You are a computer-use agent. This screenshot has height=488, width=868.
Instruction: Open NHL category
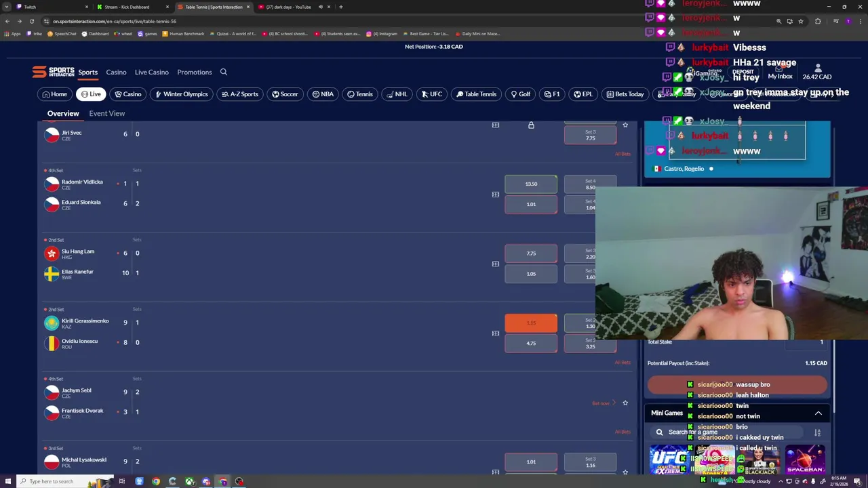point(397,94)
